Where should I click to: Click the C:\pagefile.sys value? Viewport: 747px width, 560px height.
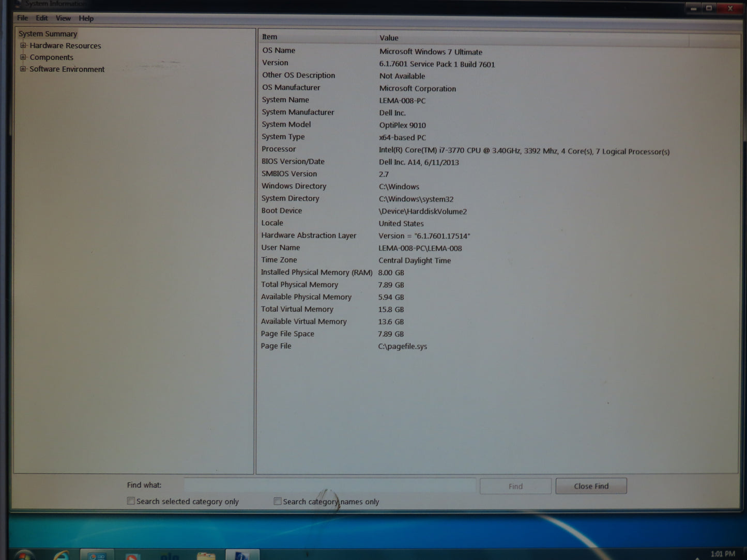(402, 346)
